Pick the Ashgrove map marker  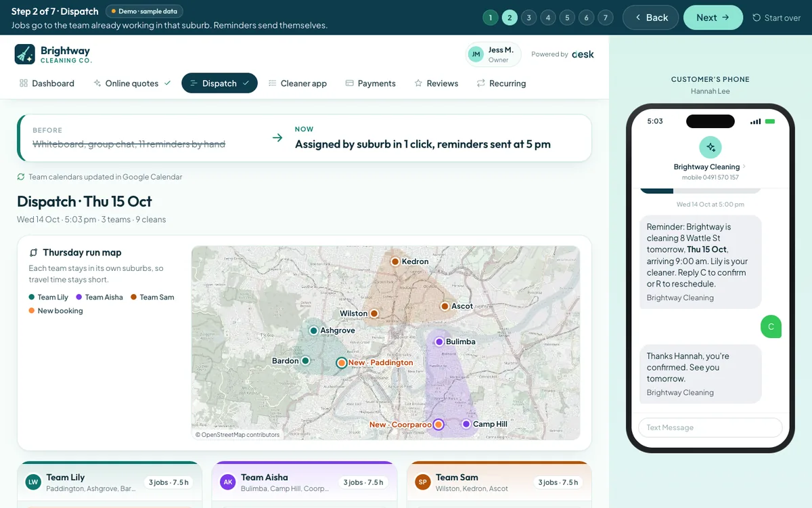(x=313, y=331)
